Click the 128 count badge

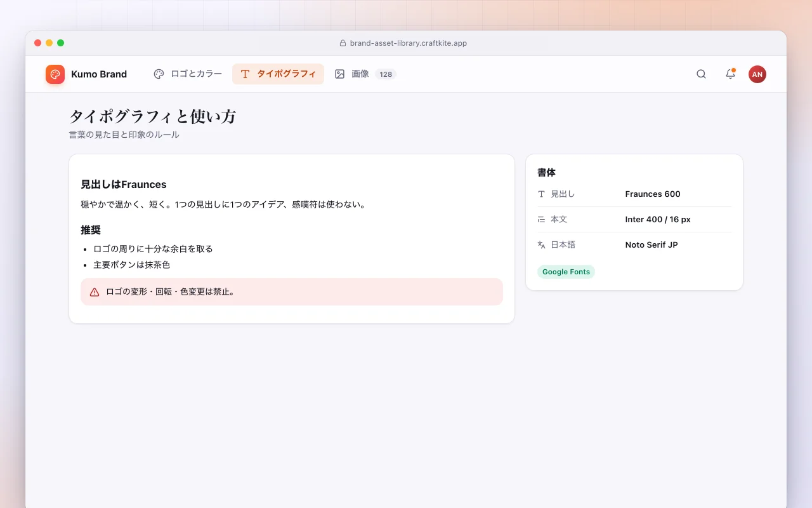coord(386,74)
